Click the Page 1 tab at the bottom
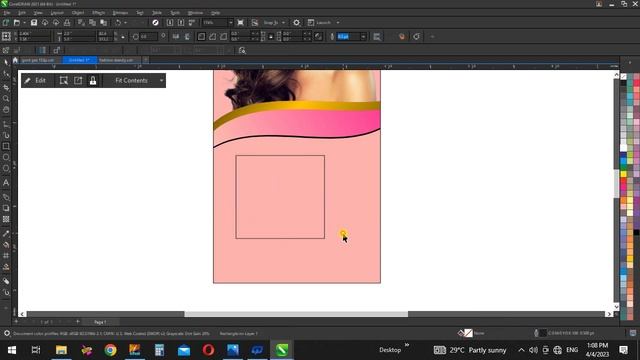The height and width of the screenshot is (360, 640). 100,322
